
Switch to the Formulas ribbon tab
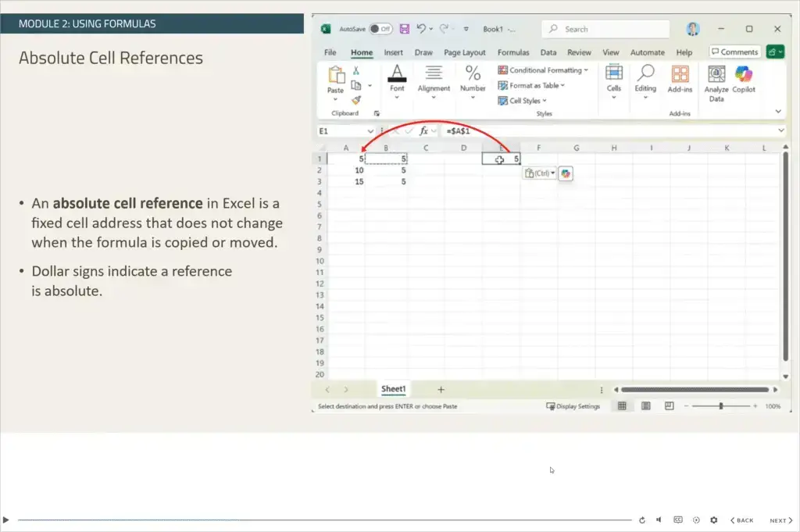tap(513, 52)
